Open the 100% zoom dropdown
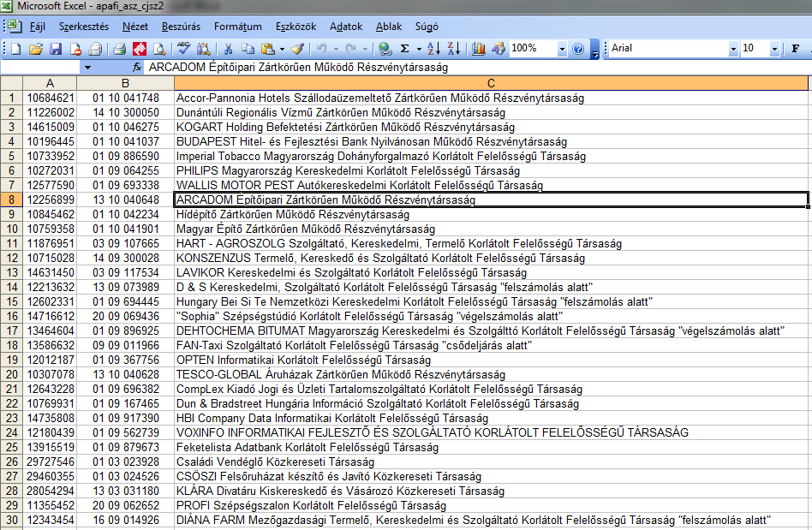812x530 pixels. click(563, 49)
